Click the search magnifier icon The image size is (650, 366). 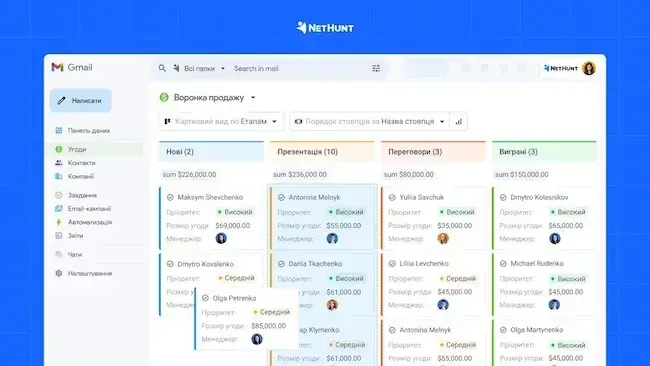162,68
